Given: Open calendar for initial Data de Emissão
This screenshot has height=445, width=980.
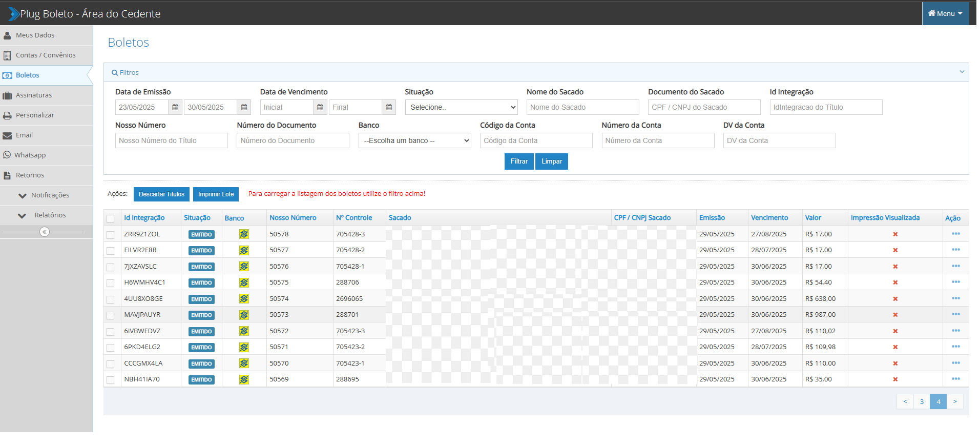Looking at the screenshot, I should coord(175,107).
